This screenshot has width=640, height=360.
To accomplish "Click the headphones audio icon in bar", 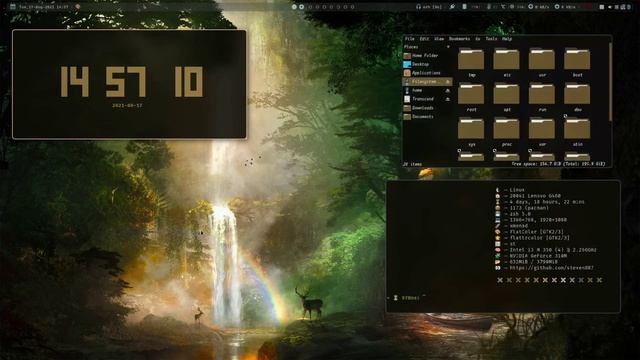I will (418, 7).
